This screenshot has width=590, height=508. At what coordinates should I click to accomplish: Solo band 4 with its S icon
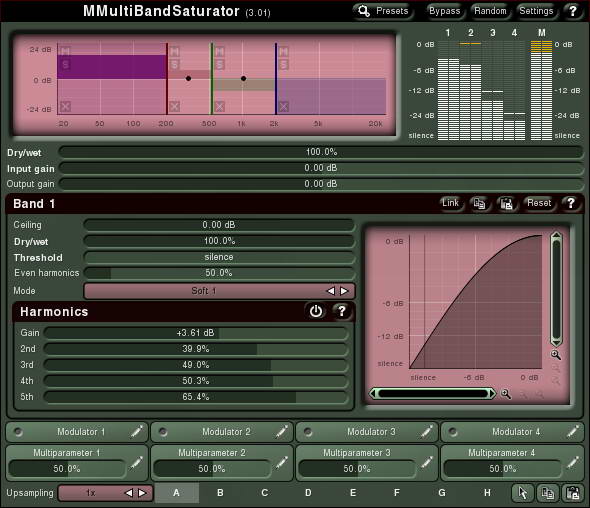[284, 65]
